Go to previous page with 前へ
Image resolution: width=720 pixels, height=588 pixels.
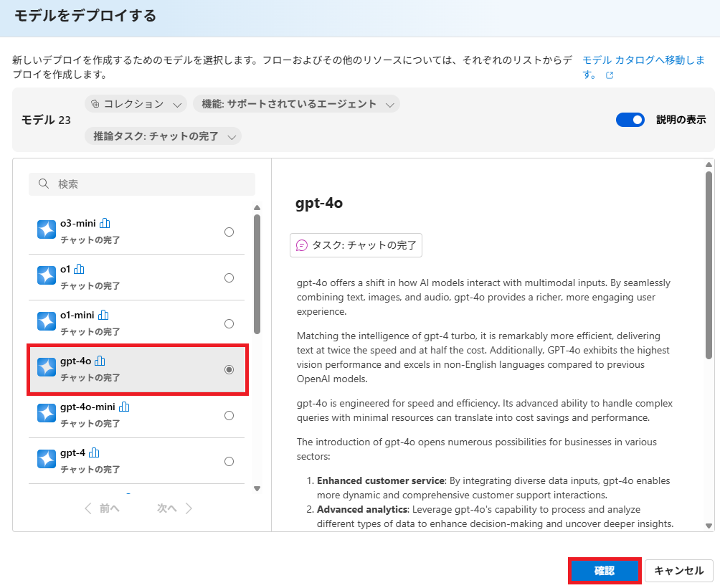coord(103,508)
